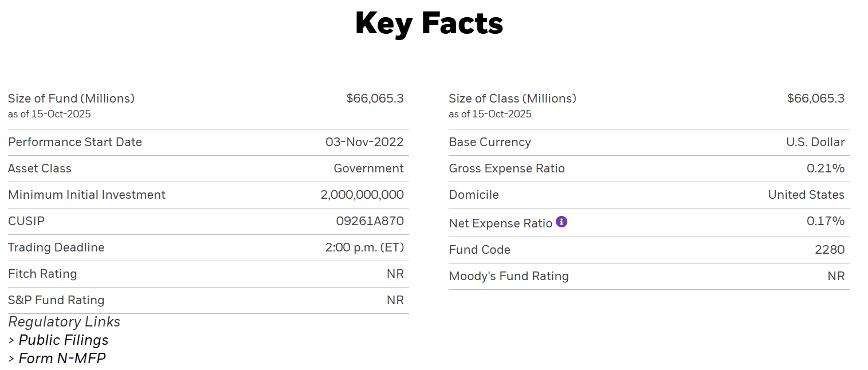Click the Net Expense Ratio info icon

(561, 222)
